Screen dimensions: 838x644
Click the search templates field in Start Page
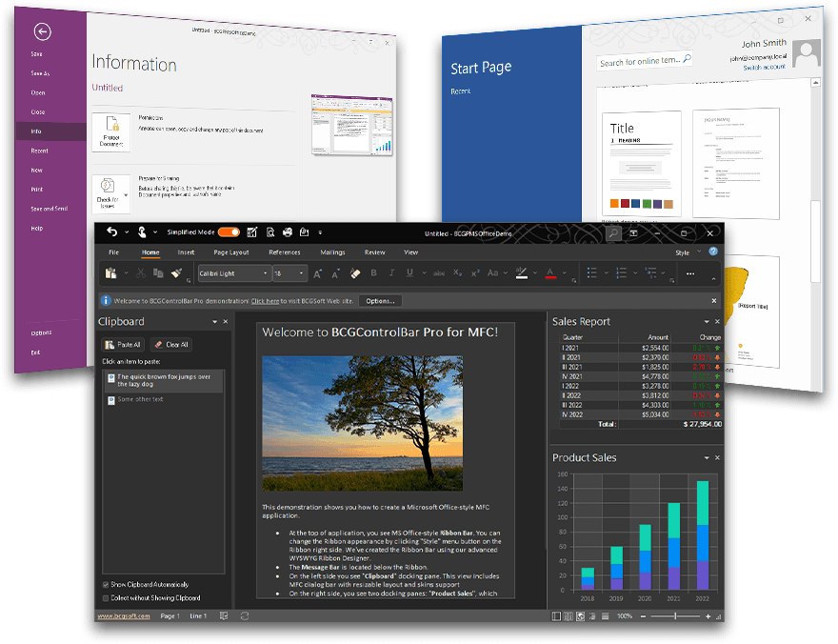644,61
